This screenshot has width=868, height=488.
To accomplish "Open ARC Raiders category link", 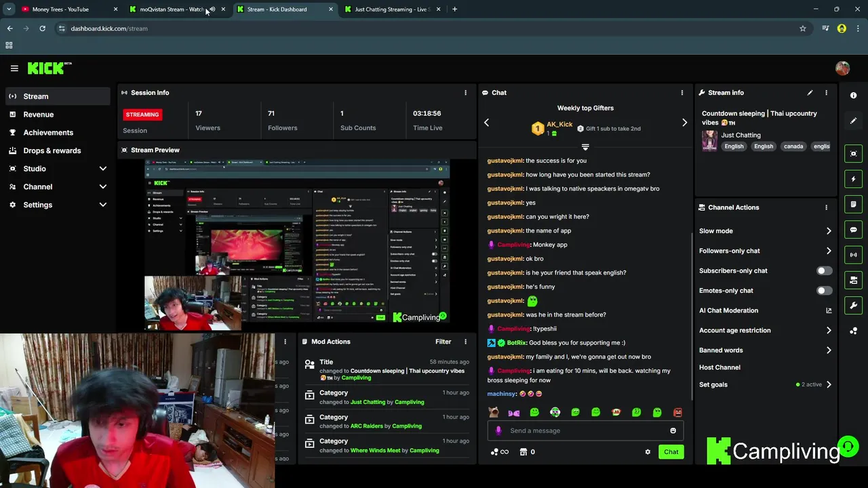I will (367, 426).
